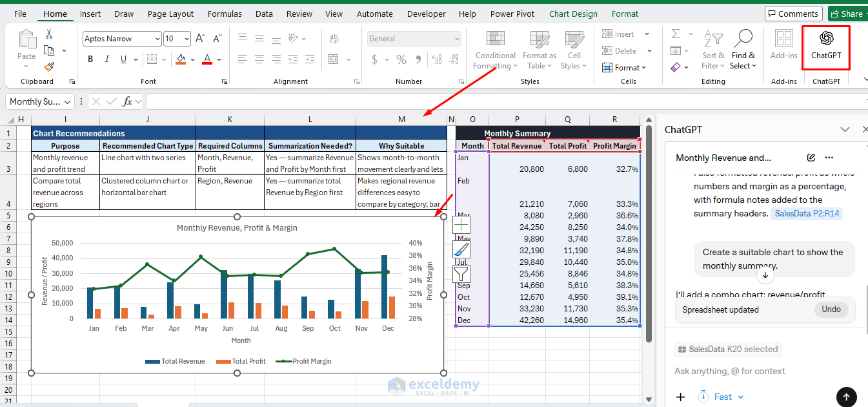Increase font size with the large A
Screen dimensions: 868x407
pyautogui.click(x=200, y=39)
